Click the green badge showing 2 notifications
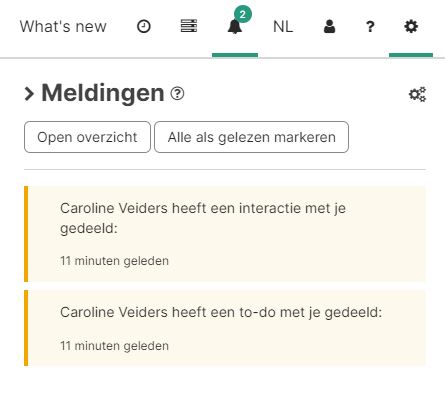The height and width of the screenshot is (402, 445). pyautogui.click(x=243, y=14)
